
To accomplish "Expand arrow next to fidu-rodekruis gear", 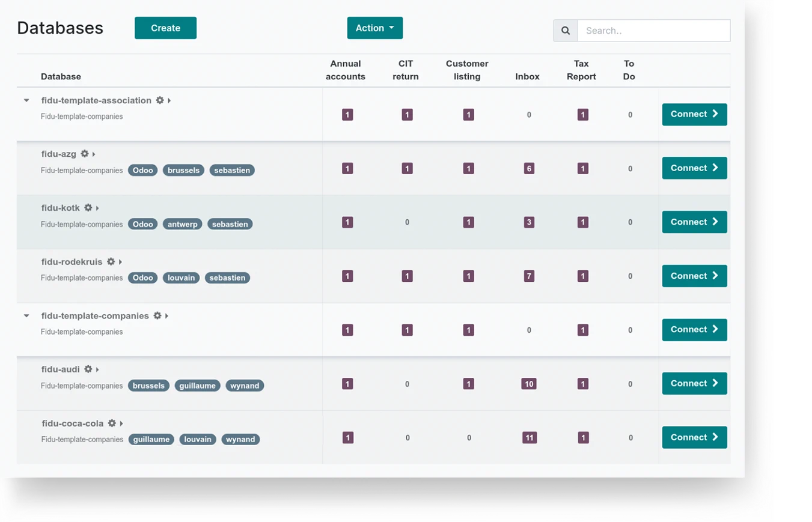I will (x=120, y=262).
